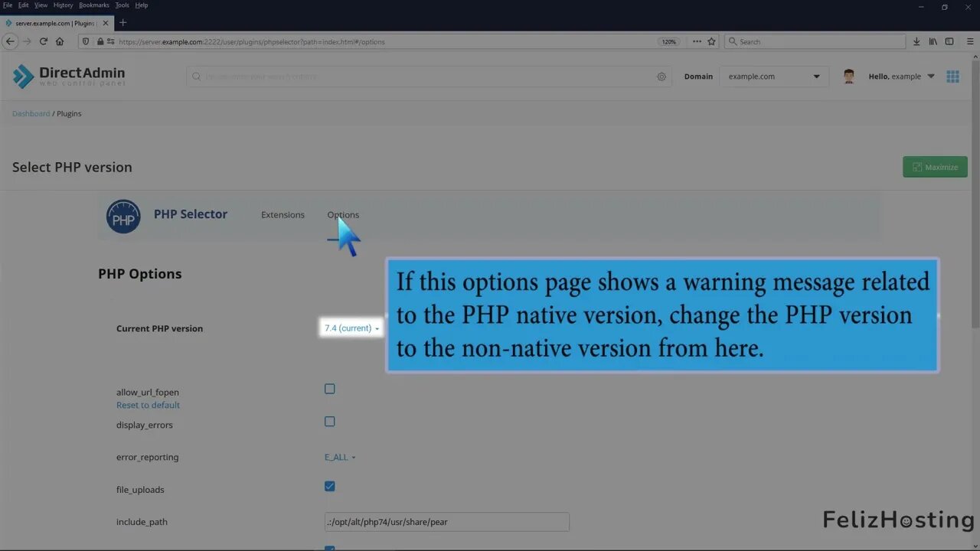Bookmark this page with the star icon

click(x=711, y=41)
